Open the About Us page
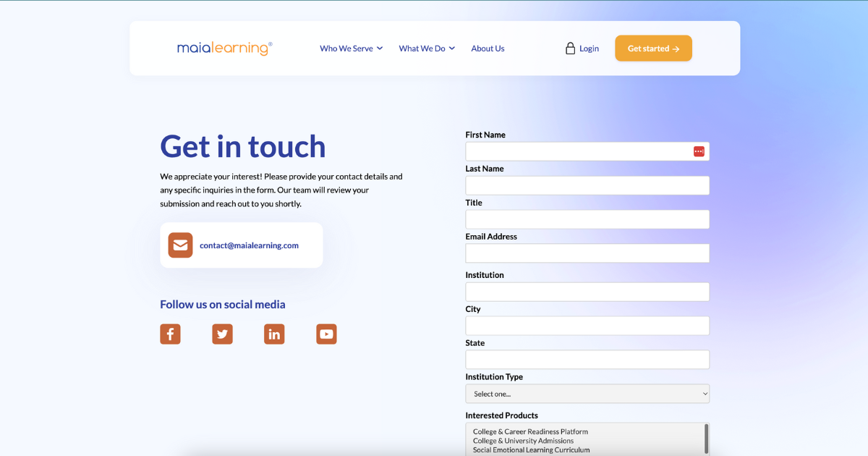Screen dimensions: 868x456 [488, 48]
